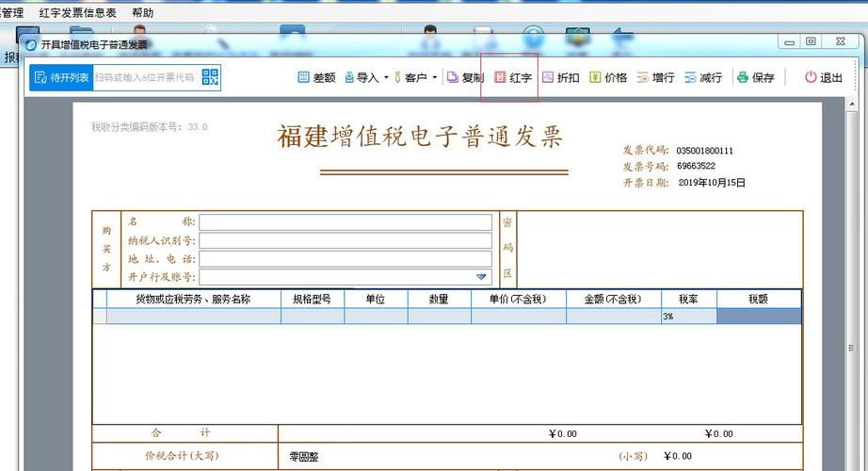Click the 税率 column header
868x471 pixels.
688,300
